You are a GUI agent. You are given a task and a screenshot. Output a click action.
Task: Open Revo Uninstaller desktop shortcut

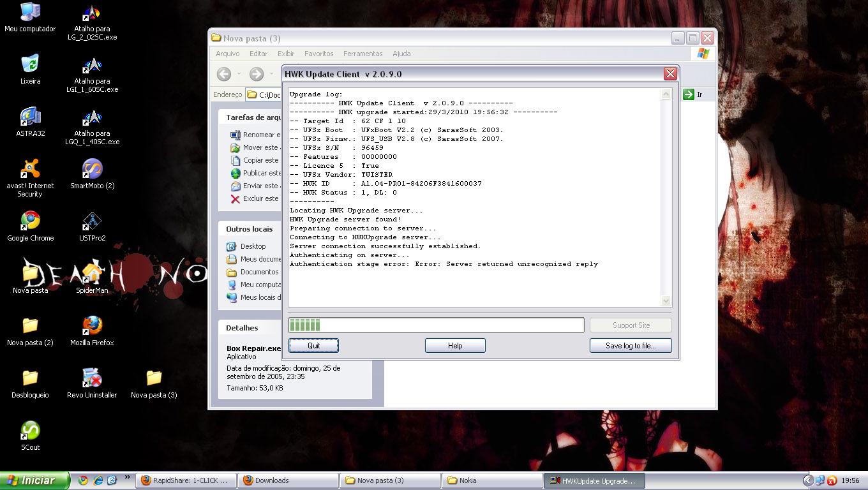click(93, 383)
